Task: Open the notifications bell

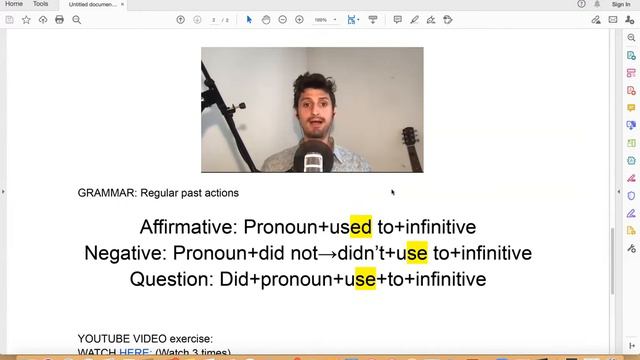Action: point(597,4)
